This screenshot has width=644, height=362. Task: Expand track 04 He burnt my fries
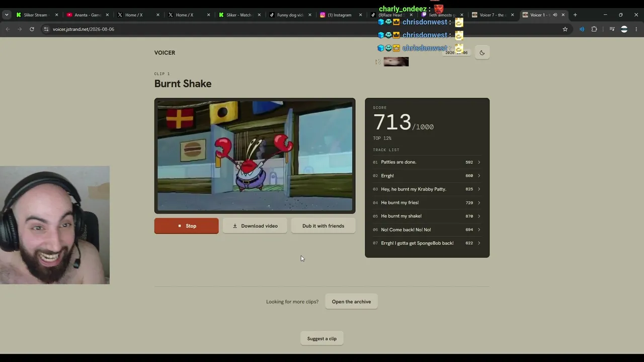tap(427, 203)
